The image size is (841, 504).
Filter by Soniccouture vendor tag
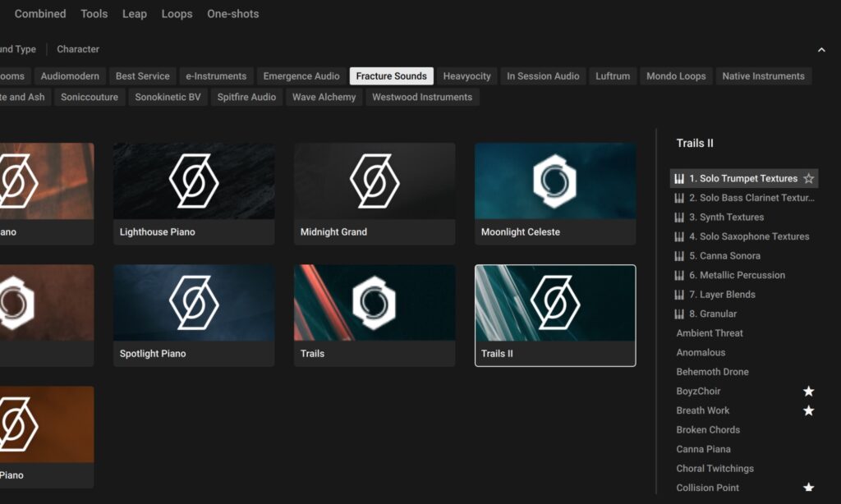coord(90,97)
